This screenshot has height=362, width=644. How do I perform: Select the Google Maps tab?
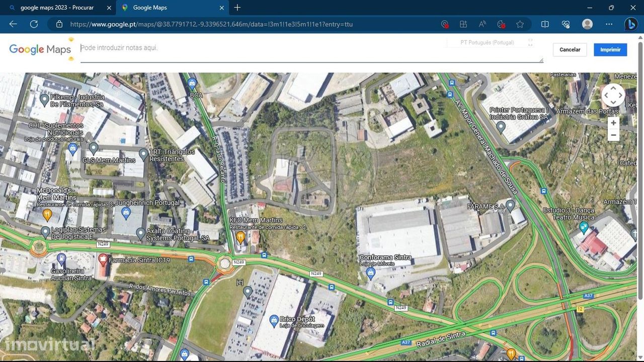tap(173, 8)
